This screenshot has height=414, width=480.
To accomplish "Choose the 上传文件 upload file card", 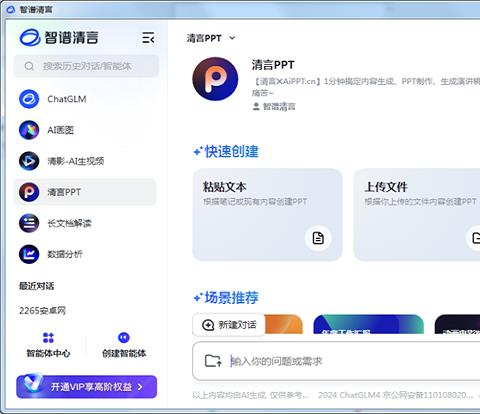I will click(417, 215).
